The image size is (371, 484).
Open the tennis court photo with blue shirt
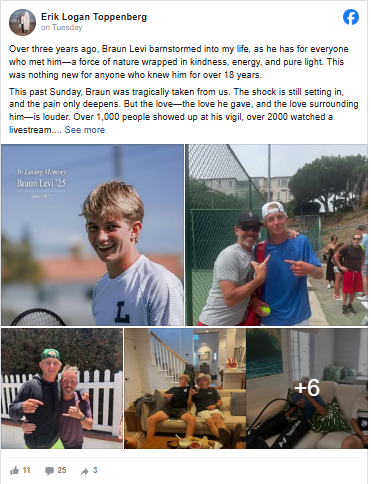click(276, 235)
